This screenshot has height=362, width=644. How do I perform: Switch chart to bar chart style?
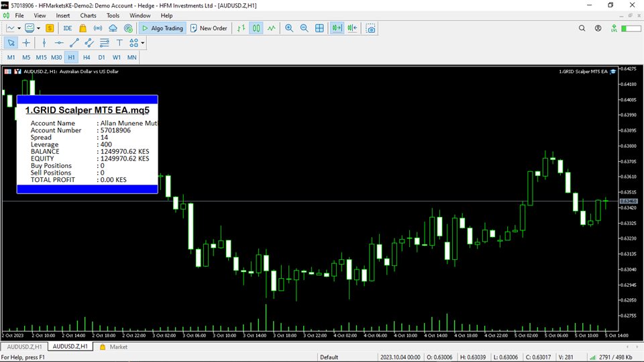241,28
